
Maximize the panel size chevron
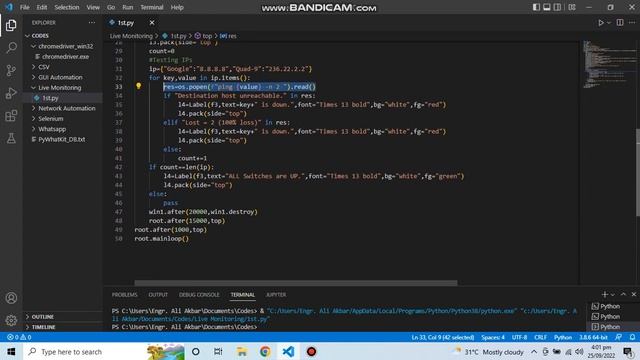(x=623, y=294)
